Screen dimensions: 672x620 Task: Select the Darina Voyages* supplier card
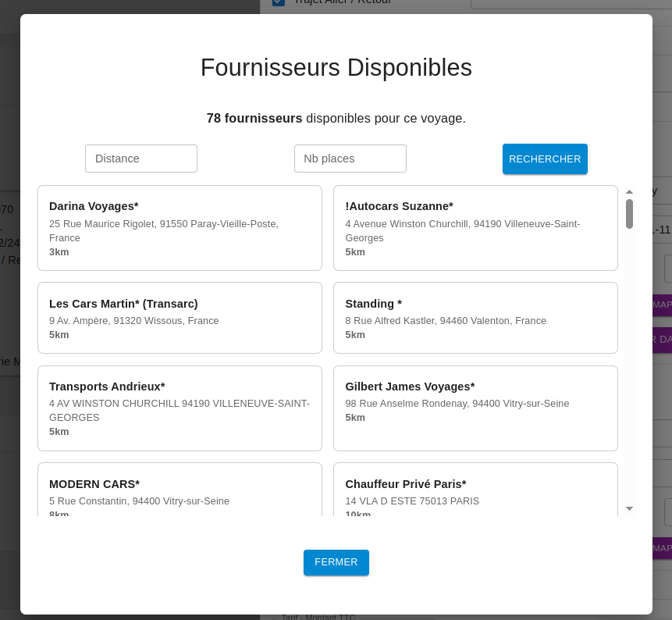pos(180,228)
